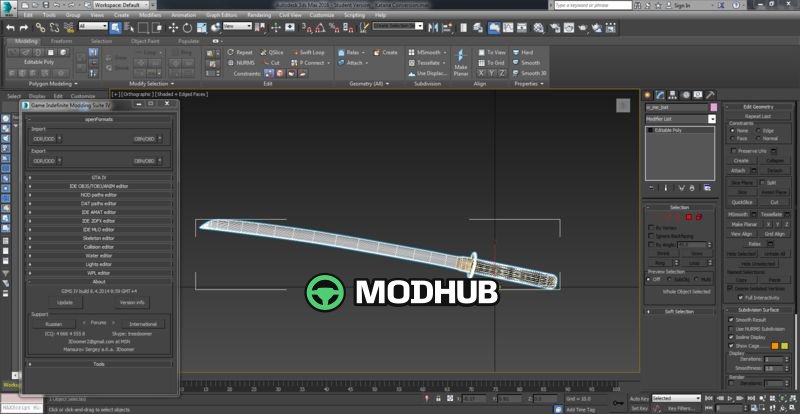Open the Modify command panel tab
This screenshot has height=414, width=800.
tap(660, 95)
